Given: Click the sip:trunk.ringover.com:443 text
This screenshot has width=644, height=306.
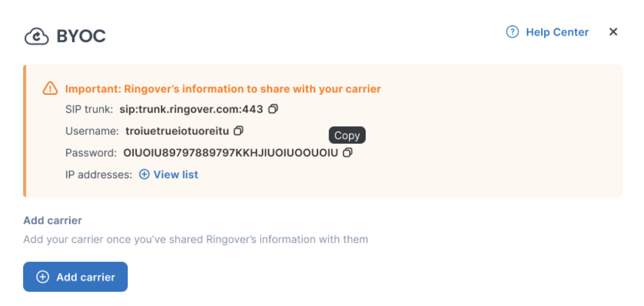Looking at the screenshot, I should click(191, 109).
